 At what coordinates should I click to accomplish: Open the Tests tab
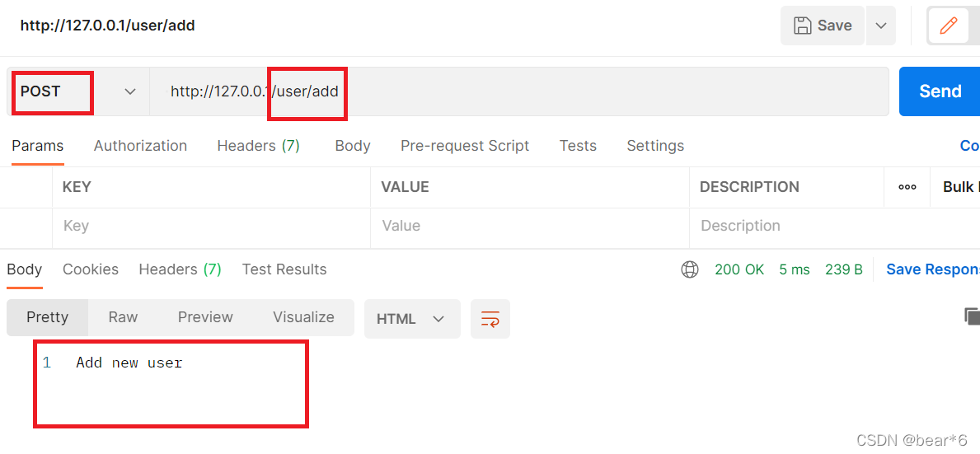coord(578,146)
